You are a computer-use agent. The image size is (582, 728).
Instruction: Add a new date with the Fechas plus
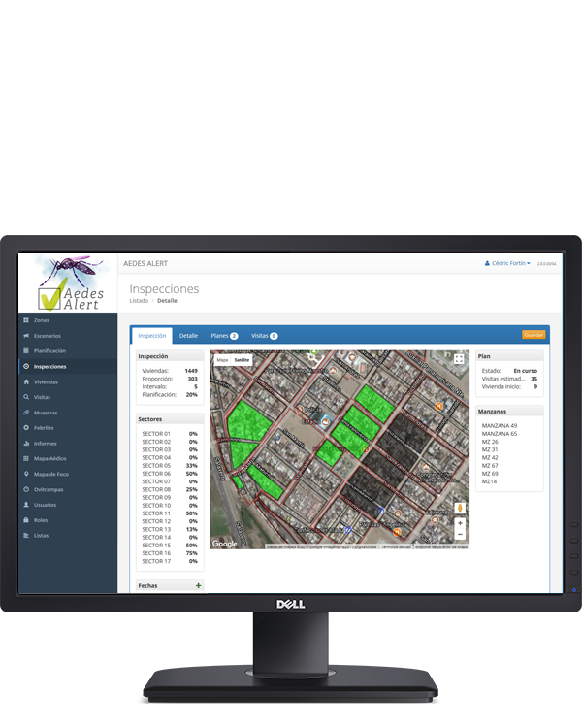(x=198, y=586)
